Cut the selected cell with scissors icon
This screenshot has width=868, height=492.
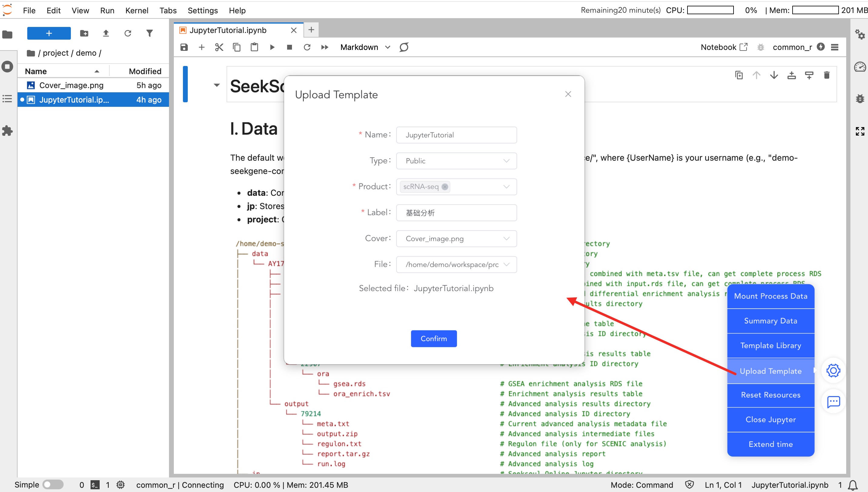(219, 47)
